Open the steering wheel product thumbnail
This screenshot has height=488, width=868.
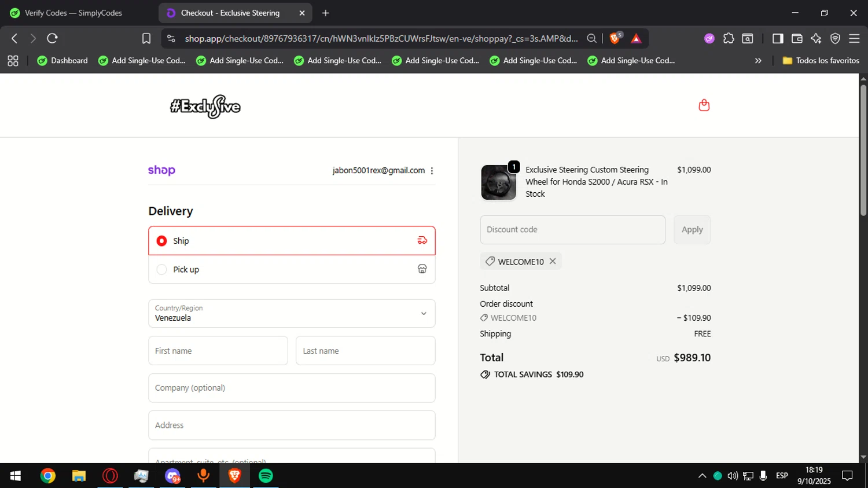[x=498, y=182]
